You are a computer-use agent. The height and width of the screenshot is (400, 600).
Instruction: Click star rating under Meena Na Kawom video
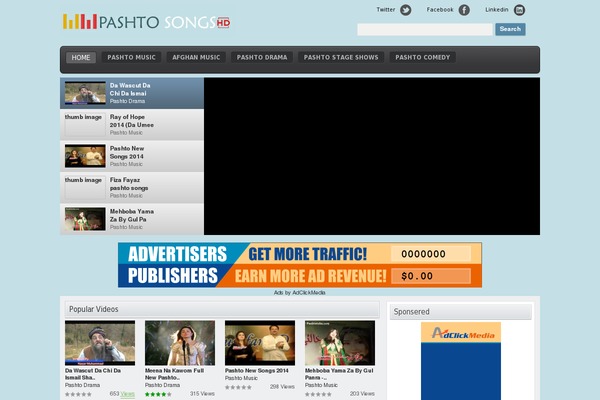click(158, 394)
